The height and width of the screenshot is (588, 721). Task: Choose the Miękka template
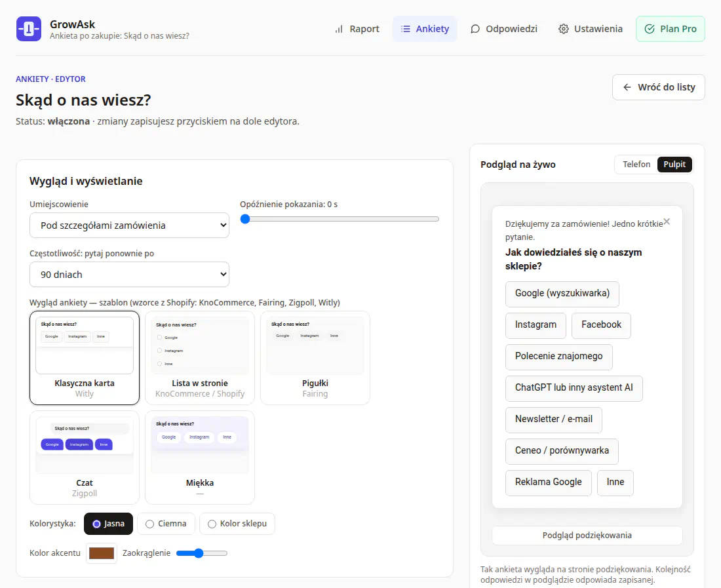[200, 458]
